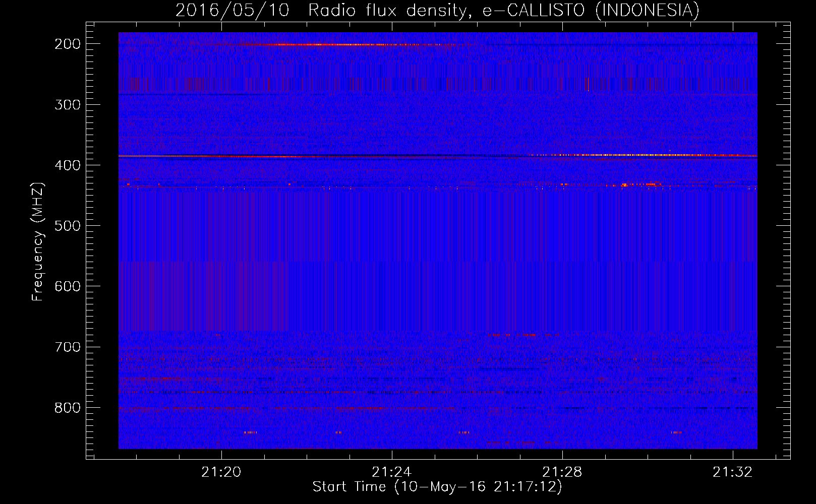Image resolution: width=816 pixels, height=504 pixels.
Task: Click the "Start Time (10-May-16 21:17:12)" axis label
Action: click(x=437, y=487)
